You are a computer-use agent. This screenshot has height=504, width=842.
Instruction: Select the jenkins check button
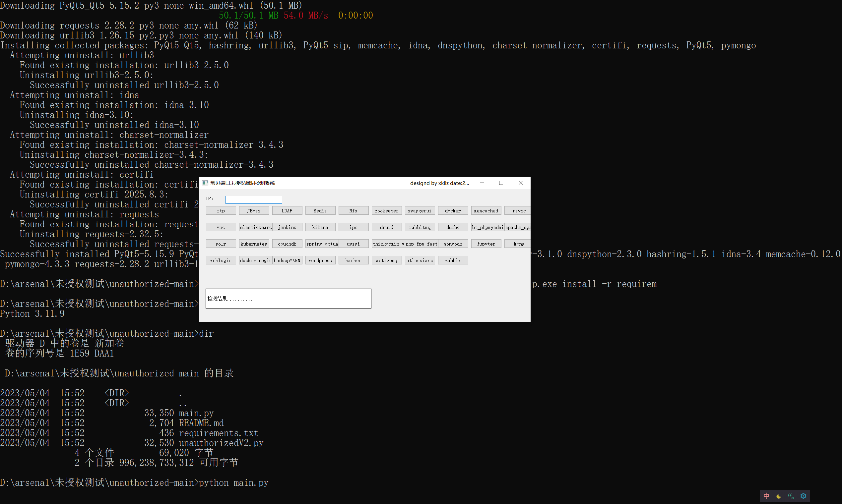pos(287,227)
